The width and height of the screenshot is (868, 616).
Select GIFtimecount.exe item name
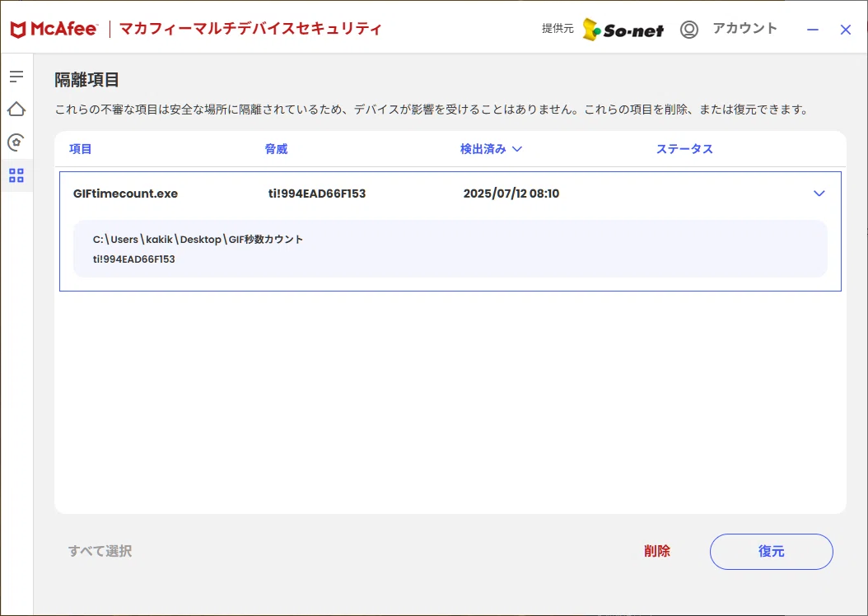coord(126,194)
